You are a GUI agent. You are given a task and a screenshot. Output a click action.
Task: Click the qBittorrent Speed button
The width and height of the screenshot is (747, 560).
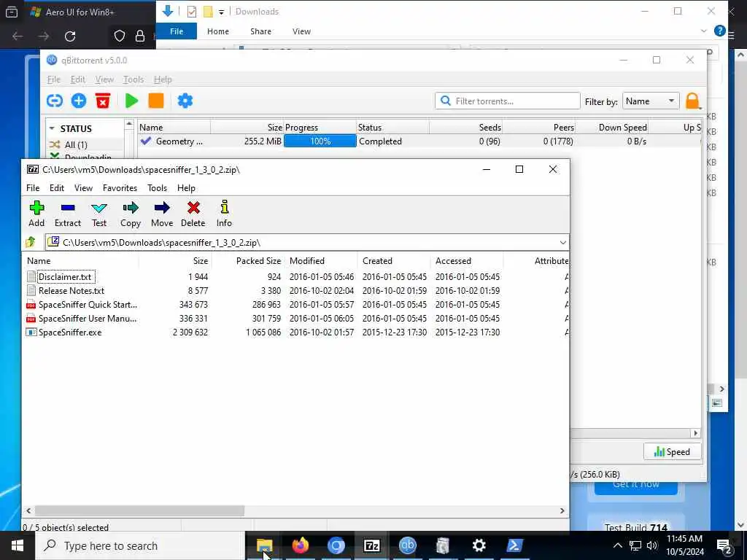coord(672,452)
